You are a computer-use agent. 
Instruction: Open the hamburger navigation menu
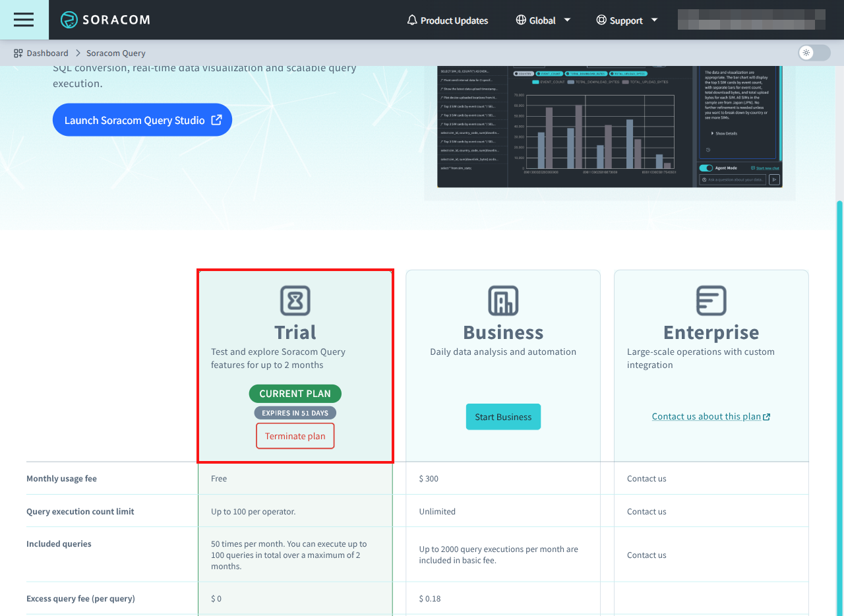tap(24, 20)
